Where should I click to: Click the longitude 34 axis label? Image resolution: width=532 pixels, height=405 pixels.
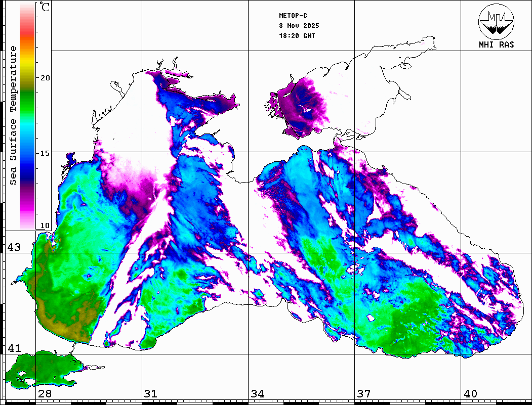coord(257,394)
